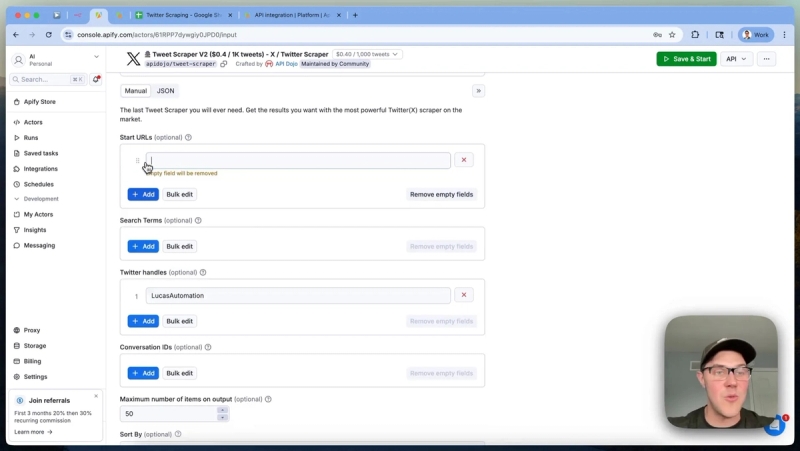Viewport: 800px width, 451px height.
Task: Switch to Twitter Scraping Google Sheets tab
Action: coord(184,15)
